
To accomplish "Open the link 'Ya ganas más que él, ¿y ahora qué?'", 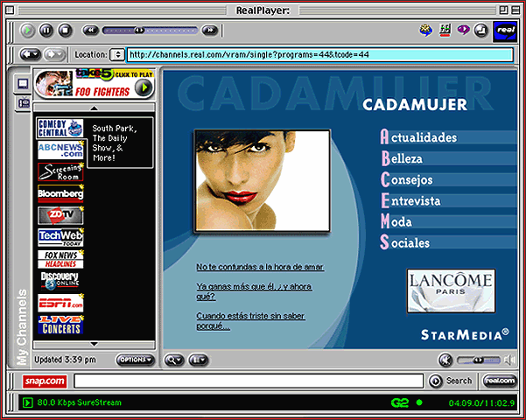I will click(x=254, y=291).
